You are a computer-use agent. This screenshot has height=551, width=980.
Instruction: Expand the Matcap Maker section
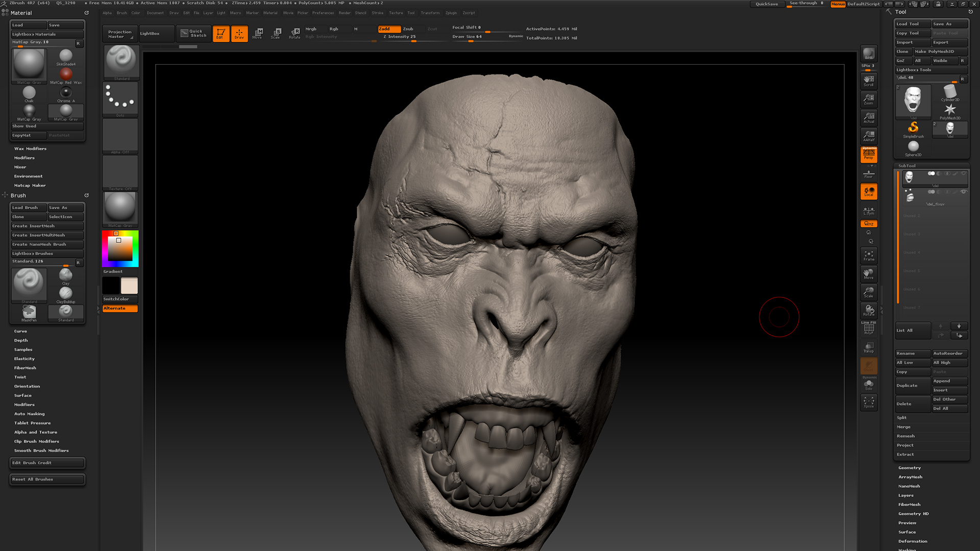click(30, 185)
